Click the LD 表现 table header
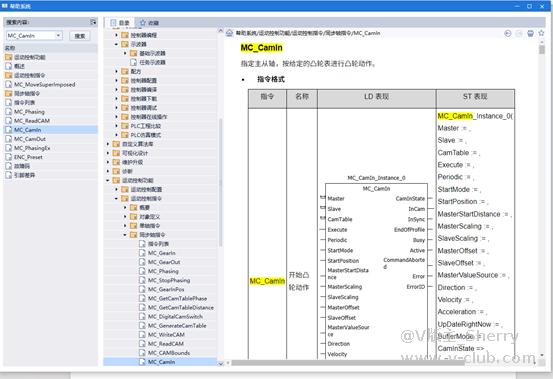 pyautogui.click(x=377, y=97)
